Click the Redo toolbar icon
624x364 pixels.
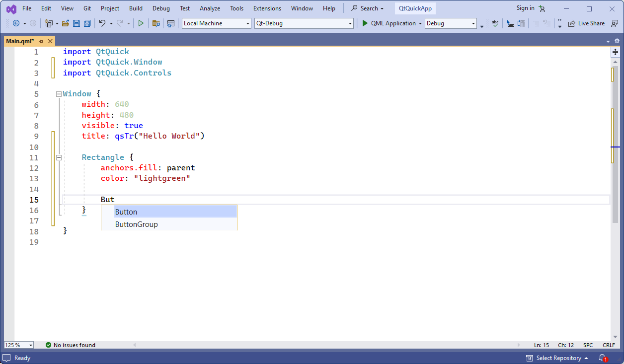click(120, 23)
